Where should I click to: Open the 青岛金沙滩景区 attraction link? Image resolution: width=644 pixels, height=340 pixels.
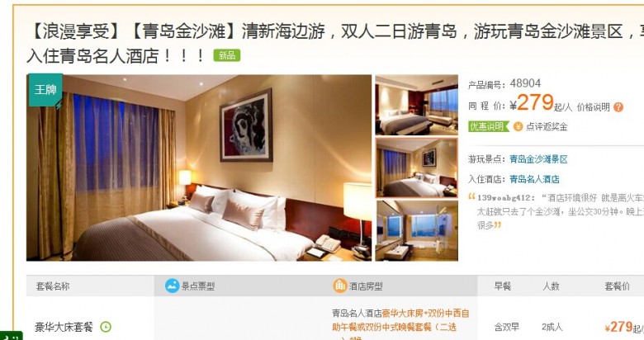[538, 159]
